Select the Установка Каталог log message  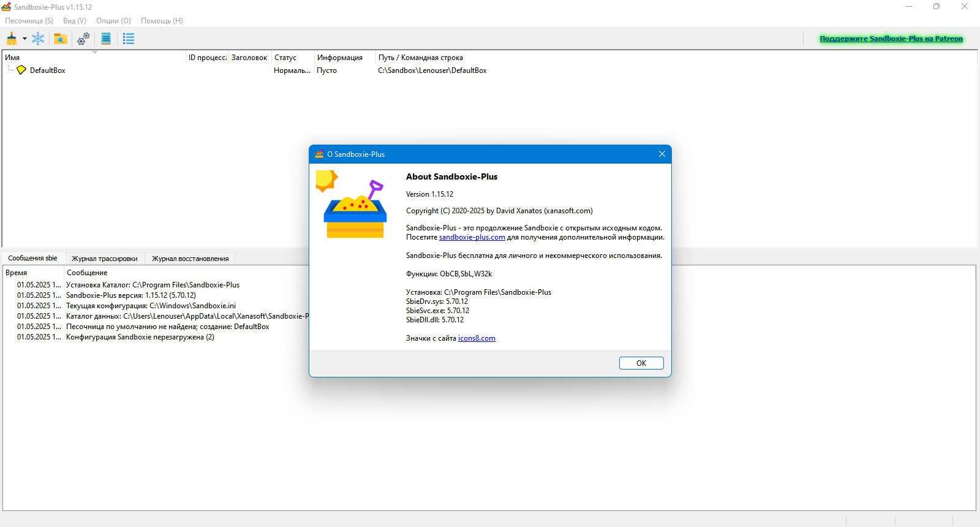point(153,285)
